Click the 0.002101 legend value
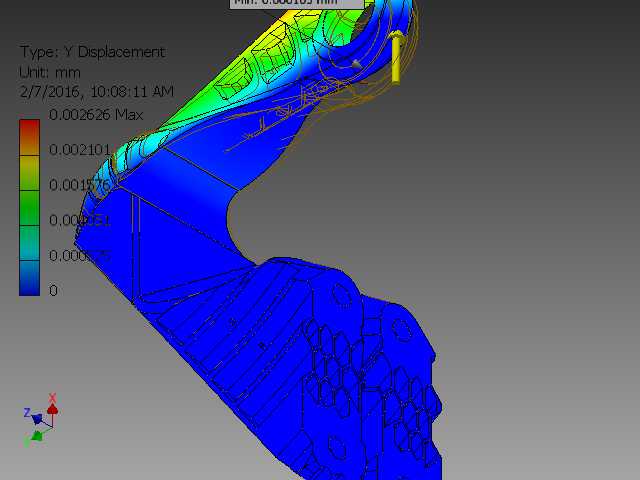Viewport: 640px width, 480px height. (x=80, y=150)
